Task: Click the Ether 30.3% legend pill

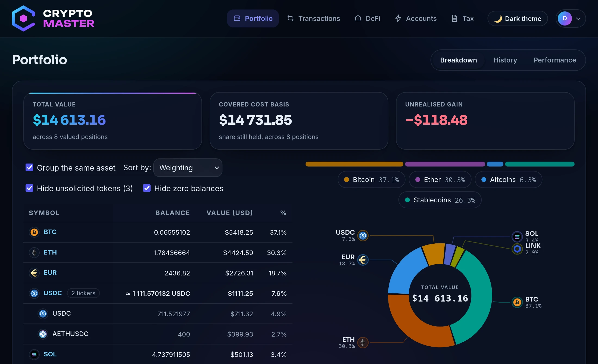Action: pos(440,180)
